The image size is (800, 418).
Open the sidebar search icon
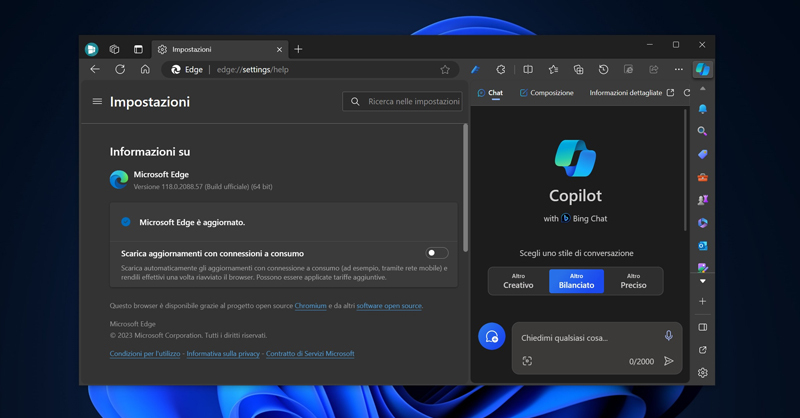pos(703,131)
